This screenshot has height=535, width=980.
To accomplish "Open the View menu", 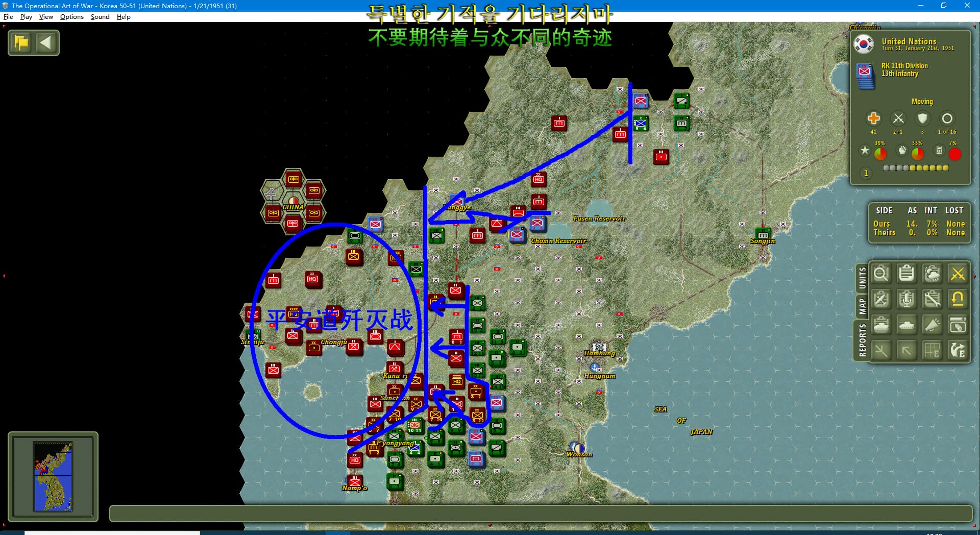I will coord(46,17).
